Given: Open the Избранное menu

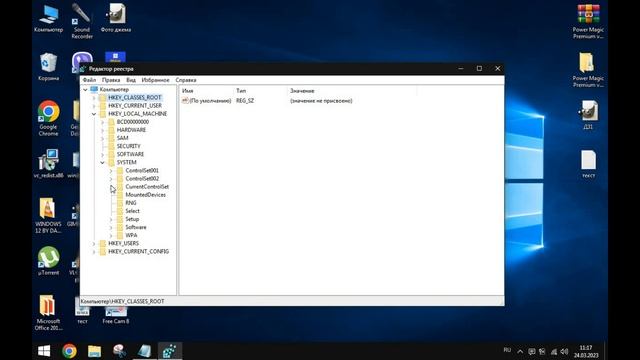Looking at the screenshot, I should pyautogui.click(x=155, y=80).
